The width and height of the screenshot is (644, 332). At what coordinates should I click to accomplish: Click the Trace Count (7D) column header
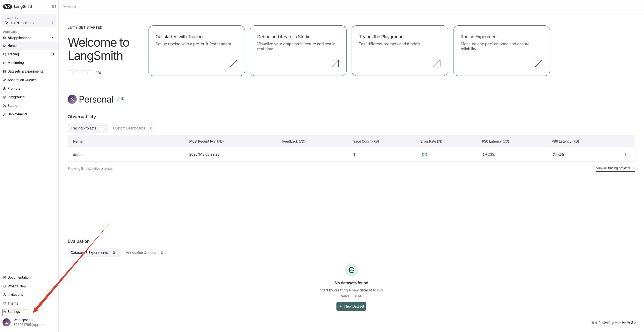(366, 141)
